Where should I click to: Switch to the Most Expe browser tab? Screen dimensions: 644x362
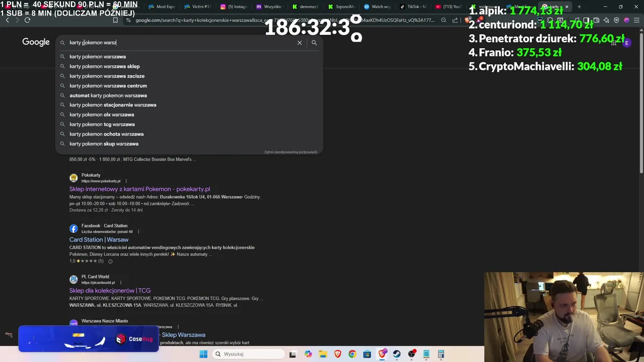tap(162, 7)
